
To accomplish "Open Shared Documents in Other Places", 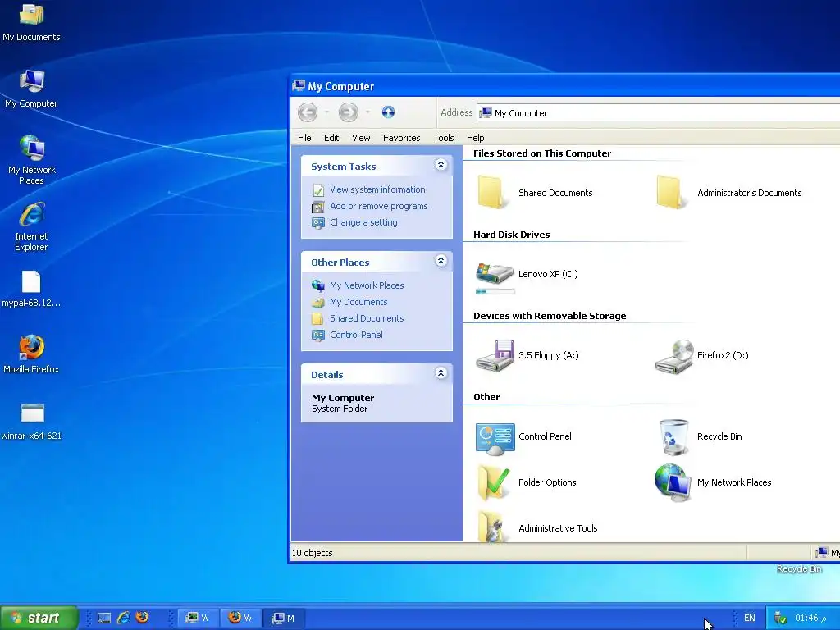I will pos(367,318).
